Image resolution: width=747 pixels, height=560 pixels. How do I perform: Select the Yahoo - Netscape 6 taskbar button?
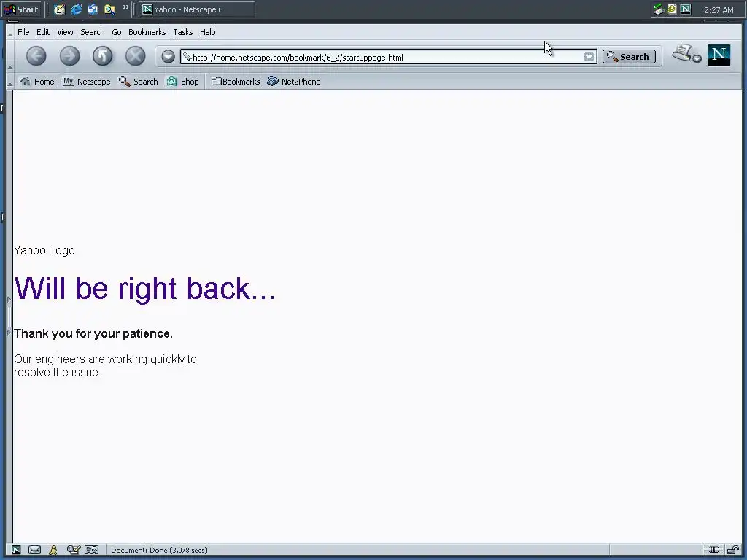pos(197,9)
